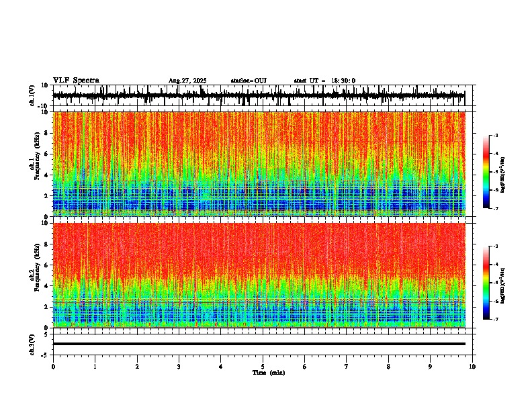
Task: Click the '4' tick on ch.2 frequency axis
Action: [x=46, y=286]
